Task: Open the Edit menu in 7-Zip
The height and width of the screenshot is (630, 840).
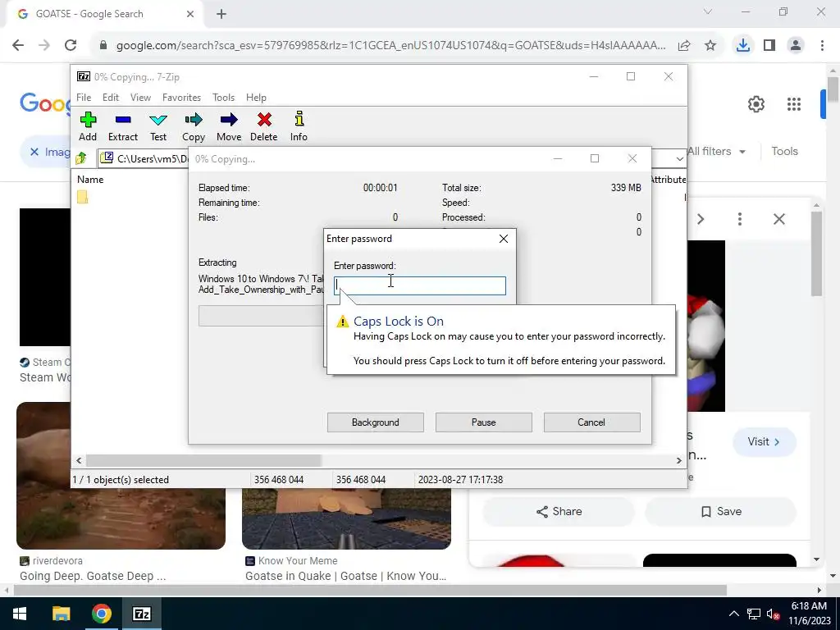Action: click(111, 98)
